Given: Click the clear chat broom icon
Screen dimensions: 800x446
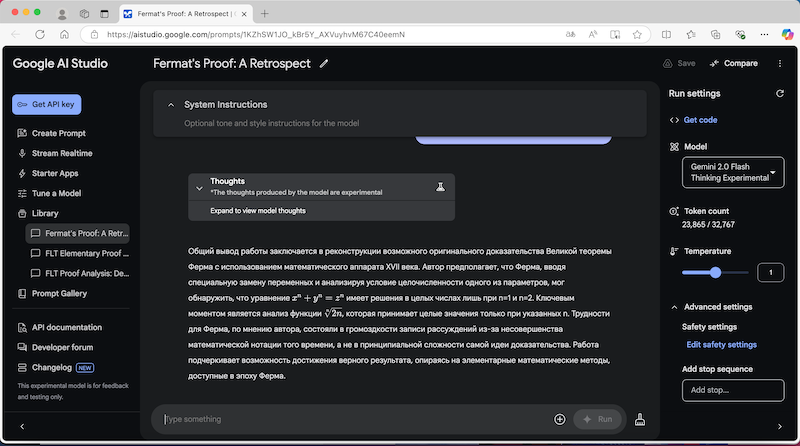Looking at the screenshot, I should pyautogui.click(x=640, y=419).
